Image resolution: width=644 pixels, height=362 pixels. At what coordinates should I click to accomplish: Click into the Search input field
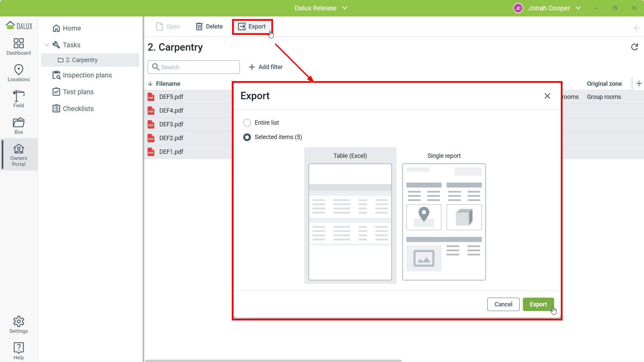click(x=198, y=67)
